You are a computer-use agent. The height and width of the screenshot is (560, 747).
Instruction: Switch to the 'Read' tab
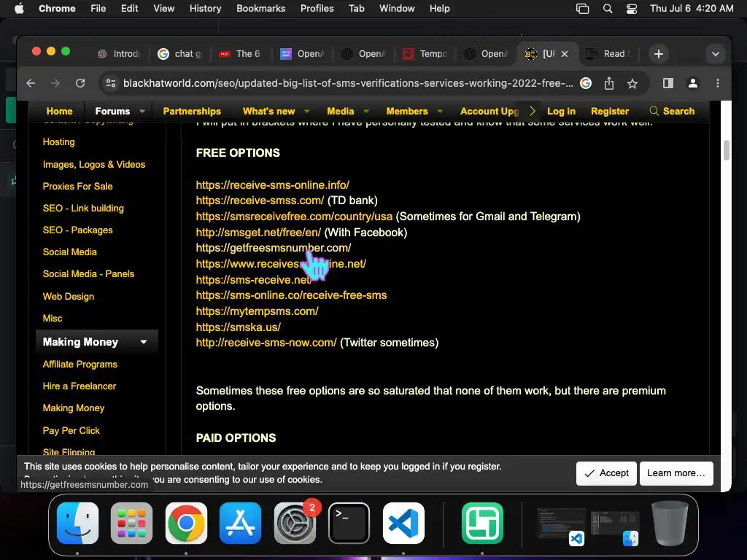pos(609,54)
